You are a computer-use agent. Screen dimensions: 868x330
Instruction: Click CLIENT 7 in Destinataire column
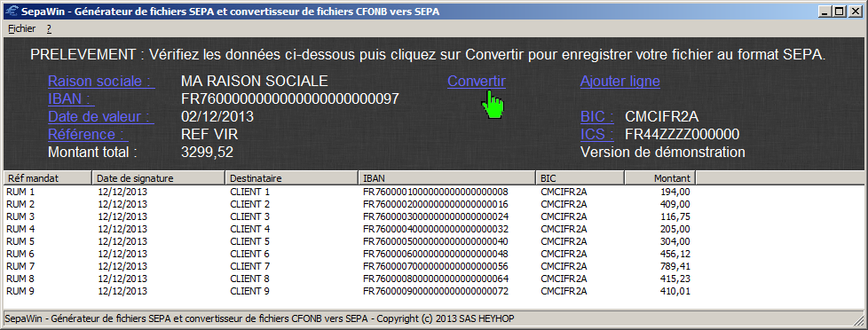[249, 266]
